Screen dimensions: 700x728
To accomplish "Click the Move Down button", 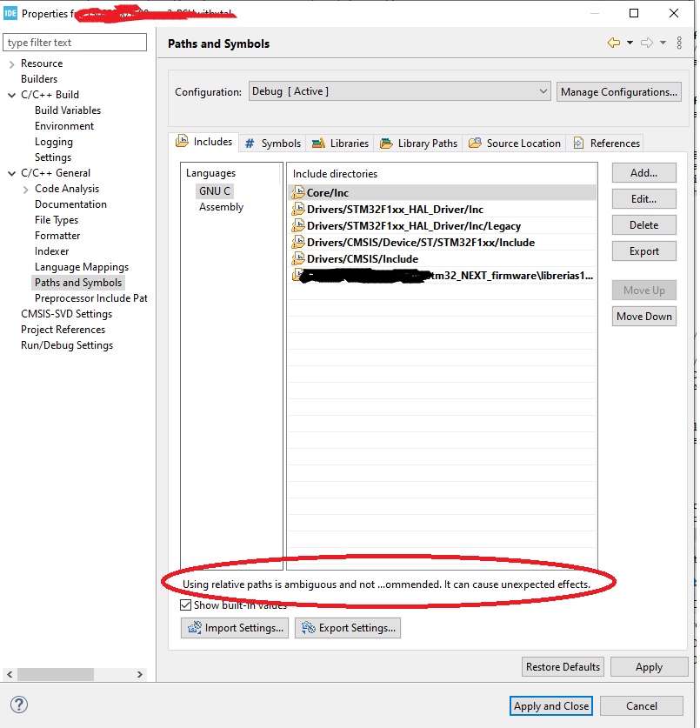I will [643, 317].
